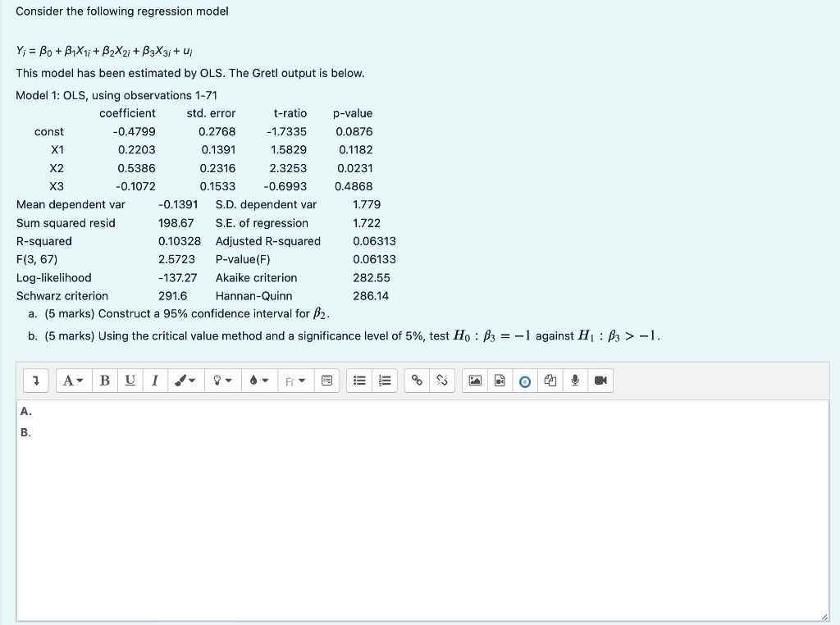The image size is (840, 625).
Task: Toggle underline formatting
Action: click(x=130, y=380)
